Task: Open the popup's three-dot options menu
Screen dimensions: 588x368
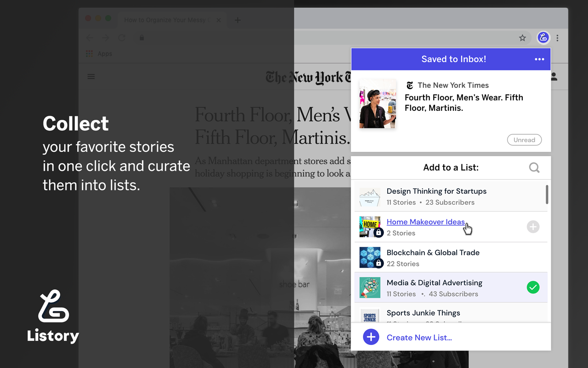Action: (539, 59)
